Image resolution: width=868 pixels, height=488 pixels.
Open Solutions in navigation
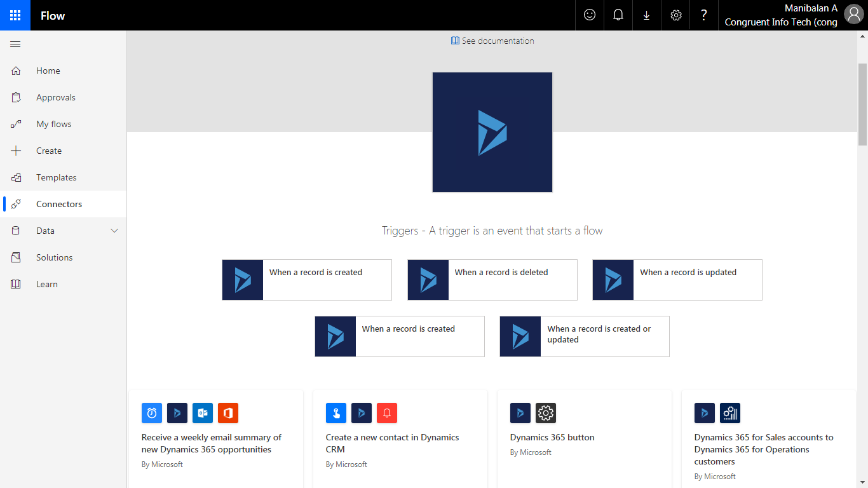click(64, 257)
